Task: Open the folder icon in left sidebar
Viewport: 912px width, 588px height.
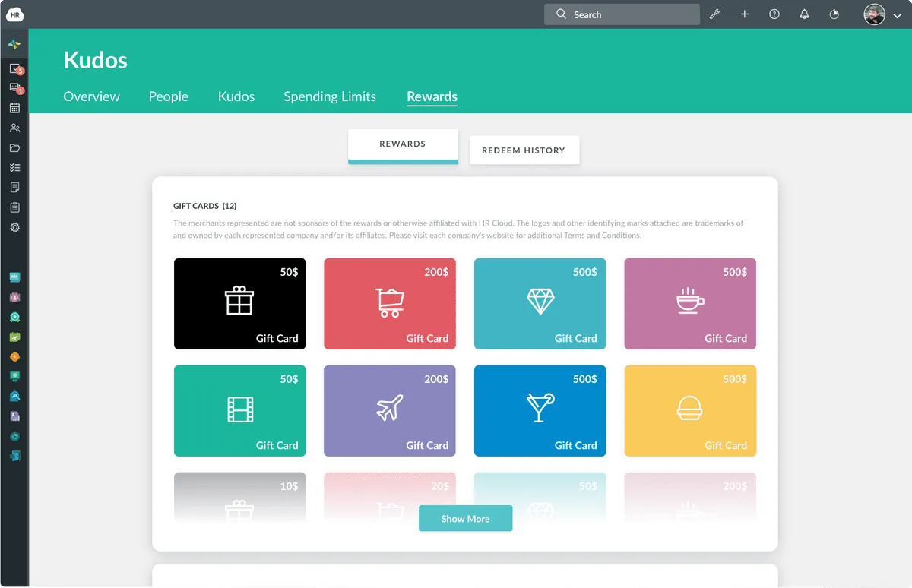Action: coord(14,147)
